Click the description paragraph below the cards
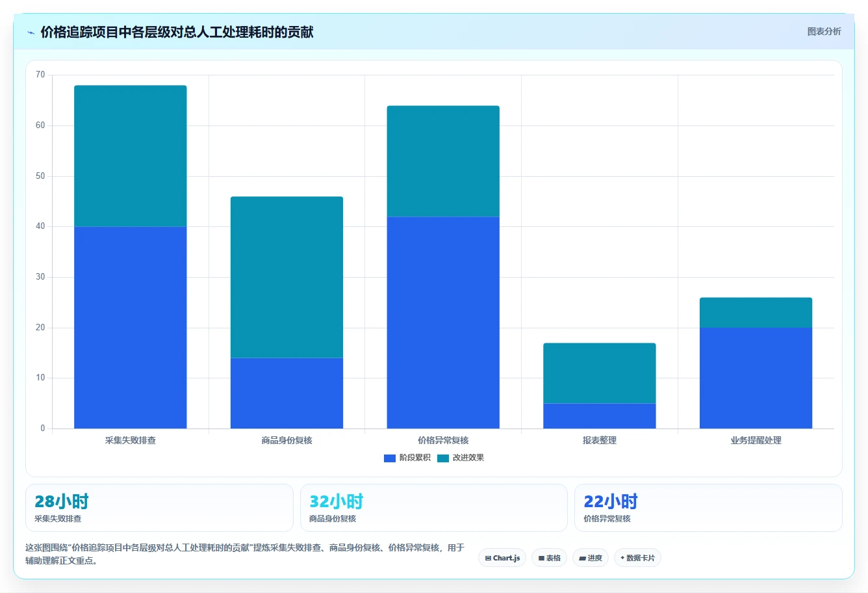 tap(245, 554)
